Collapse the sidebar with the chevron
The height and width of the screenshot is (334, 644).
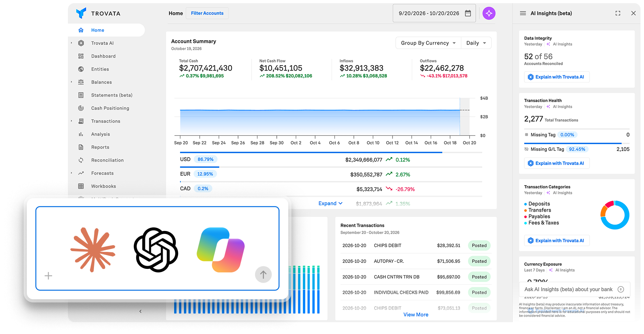(141, 311)
